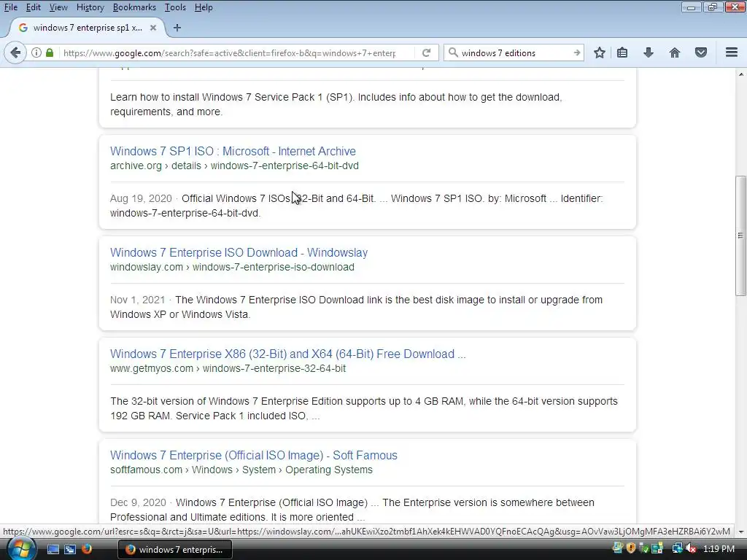Click the archive.org breadcrumb URL text
This screenshot has height=560, width=747.
pyautogui.click(x=234, y=166)
